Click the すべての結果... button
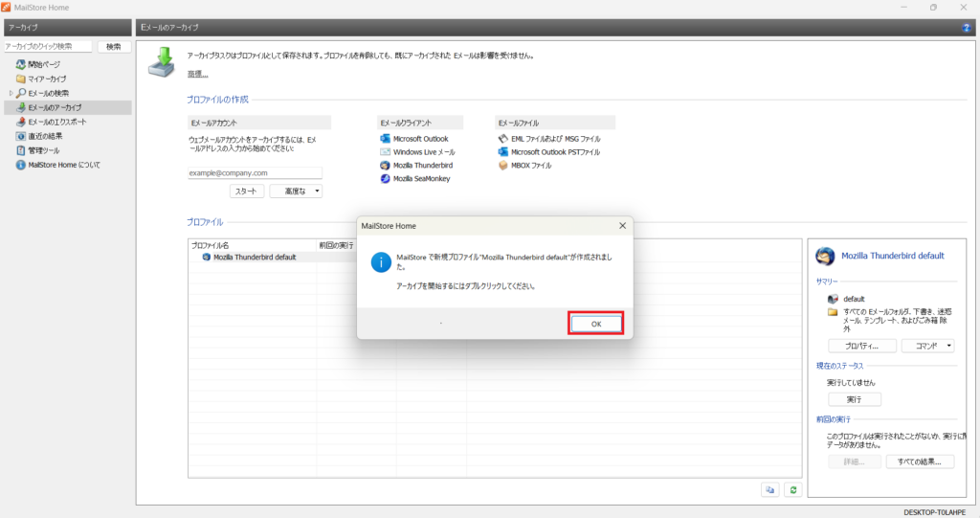The height and width of the screenshot is (518, 980). (x=920, y=462)
